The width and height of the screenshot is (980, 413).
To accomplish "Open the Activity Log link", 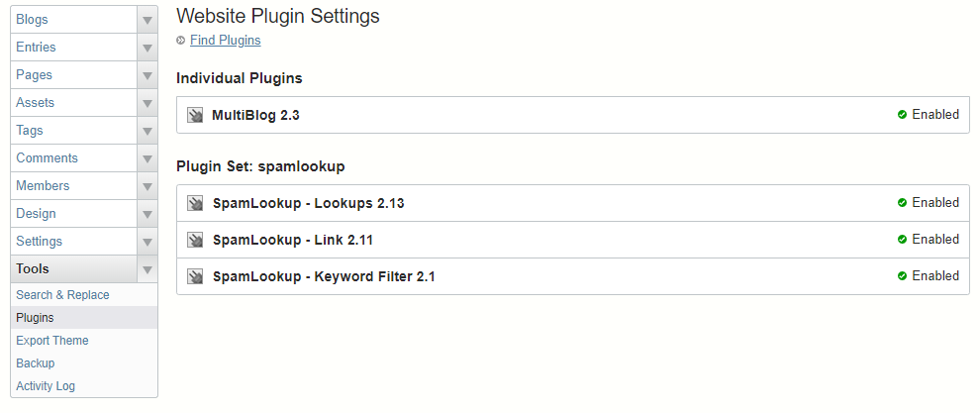I will [x=46, y=386].
